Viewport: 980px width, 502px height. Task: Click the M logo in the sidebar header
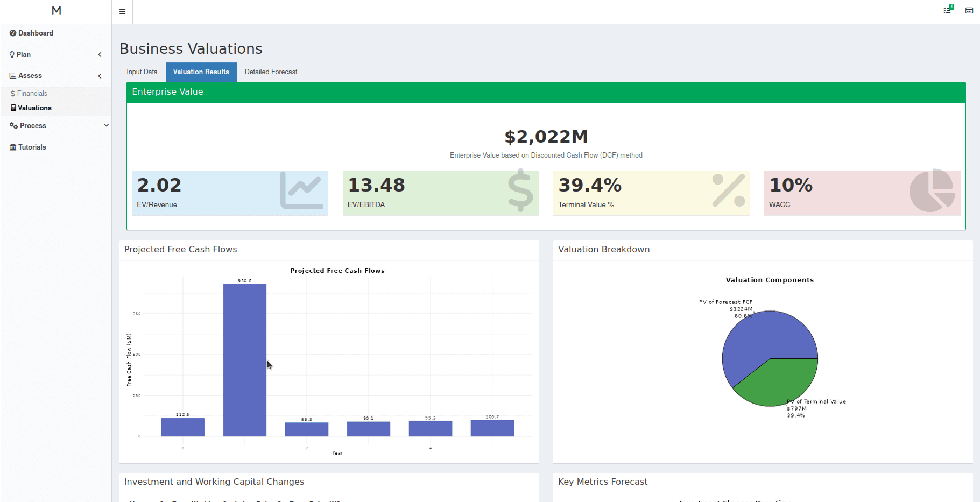(56, 11)
